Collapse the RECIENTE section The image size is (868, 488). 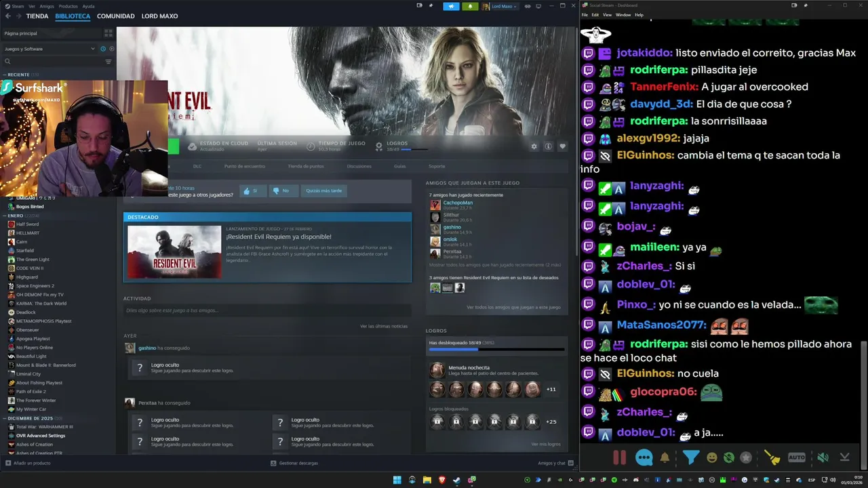coord(5,75)
